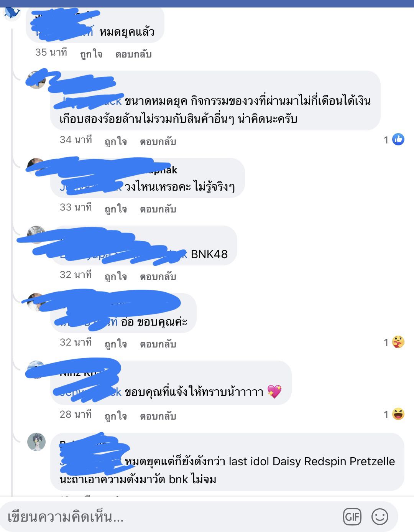This screenshot has width=414, height=532.
Task: Open the emoji smiley picker
Action: pyautogui.click(x=380, y=517)
